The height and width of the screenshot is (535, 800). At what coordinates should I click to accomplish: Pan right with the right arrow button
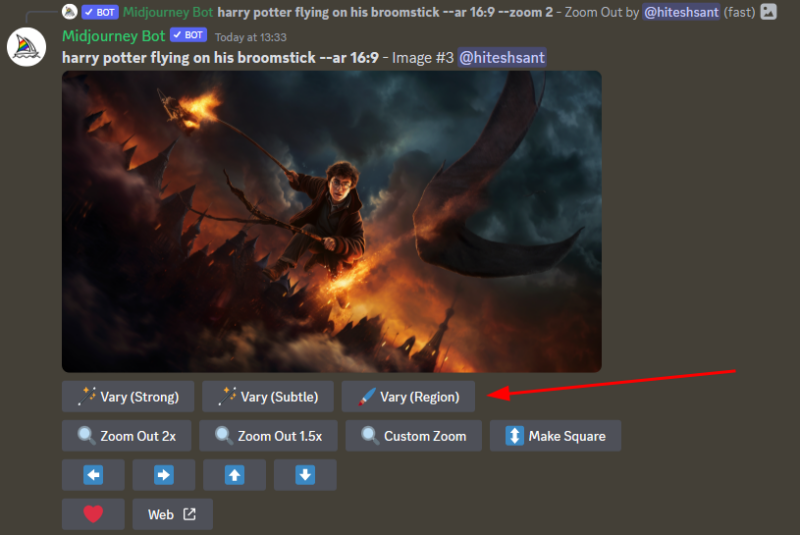[x=164, y=475]
